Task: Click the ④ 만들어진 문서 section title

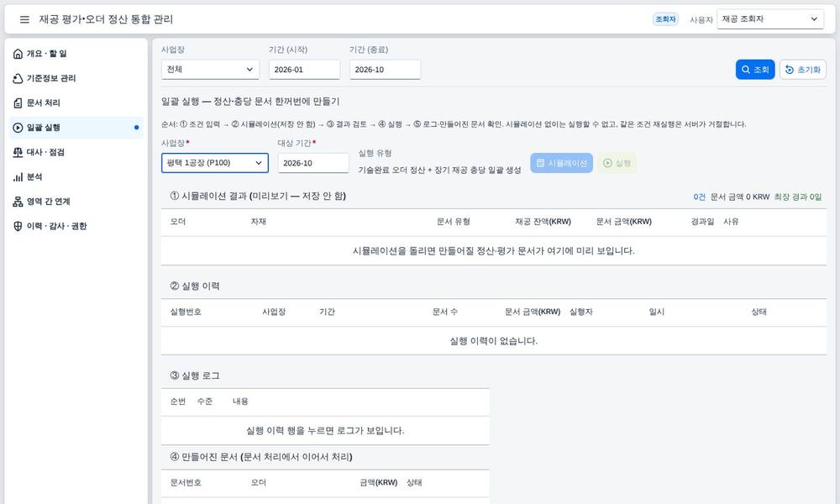Action: pos(261,457)
